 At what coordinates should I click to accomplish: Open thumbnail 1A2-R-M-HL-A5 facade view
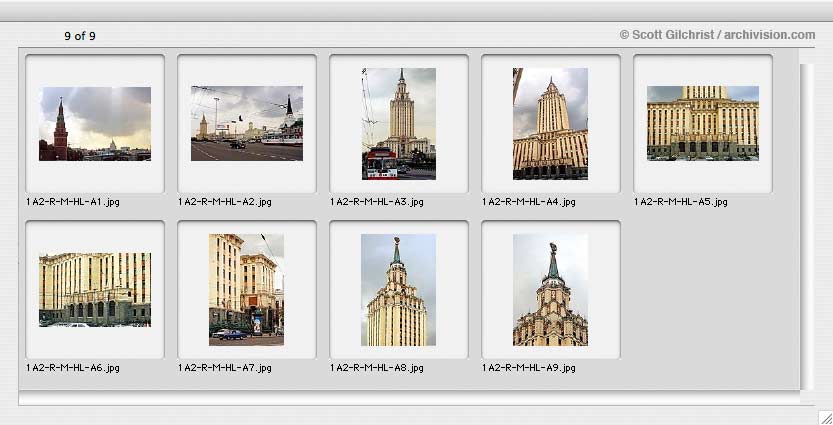pyautogui.click(x=703, y=123)
